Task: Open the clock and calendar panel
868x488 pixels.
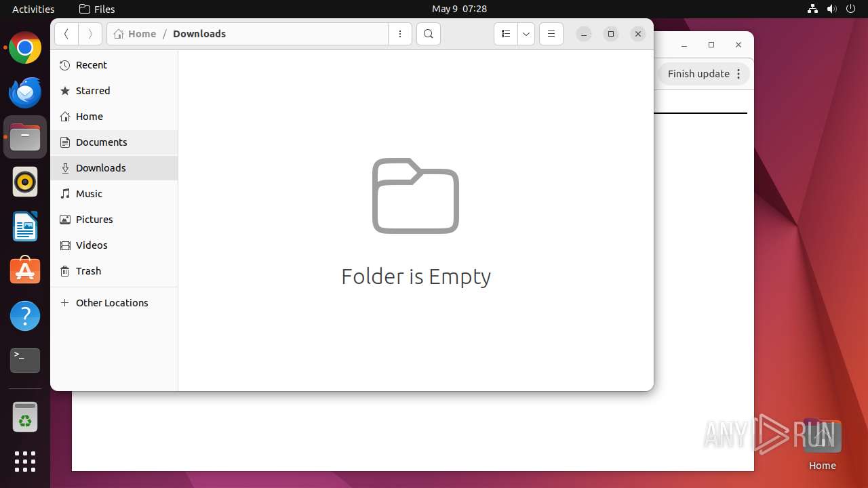Action: [459, 9]
